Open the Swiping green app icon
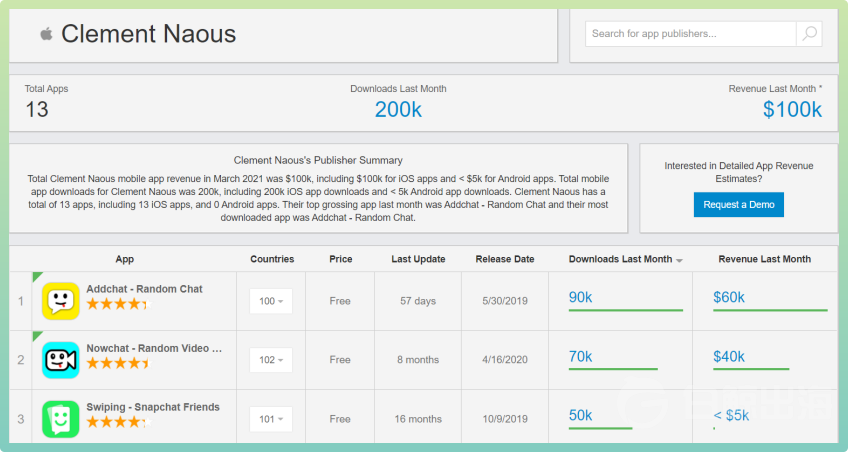The height and width of the screenshot is (452, 848). point(61,418)
